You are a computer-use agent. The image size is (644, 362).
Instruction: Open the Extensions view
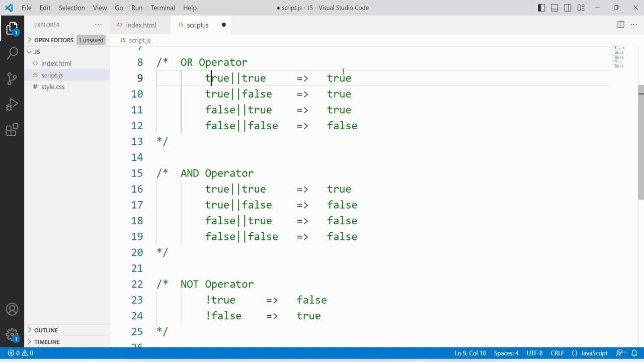(12, 130)
